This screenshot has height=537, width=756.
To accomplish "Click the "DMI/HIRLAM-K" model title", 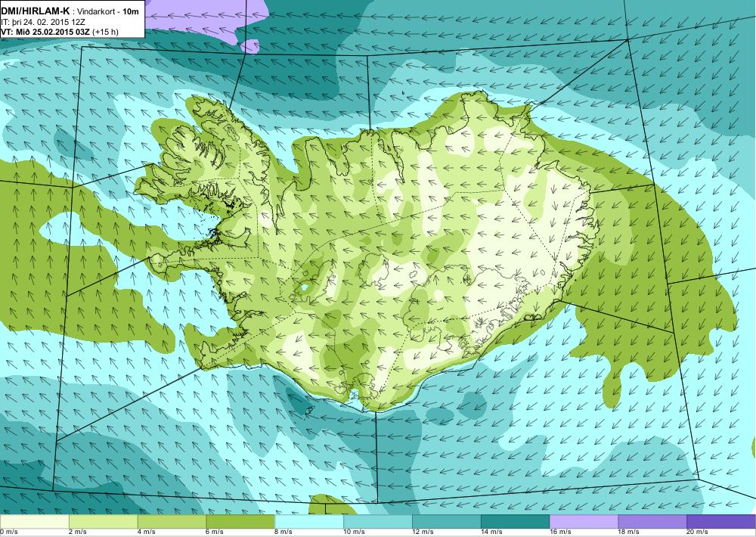I will point(36,11).
